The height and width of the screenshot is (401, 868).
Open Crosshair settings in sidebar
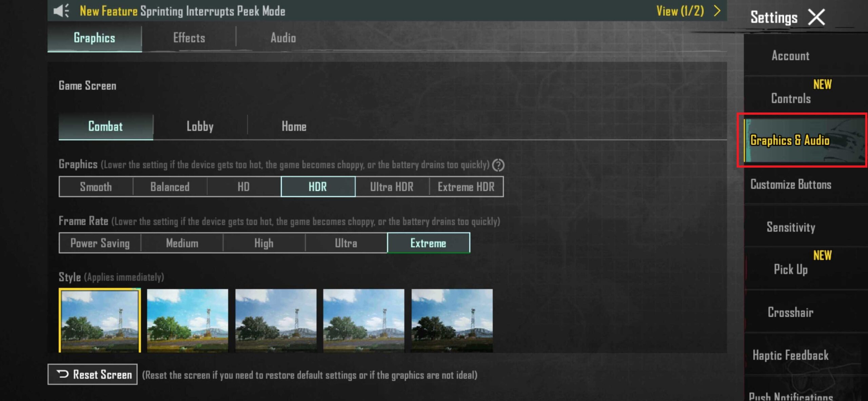[791, 312]
